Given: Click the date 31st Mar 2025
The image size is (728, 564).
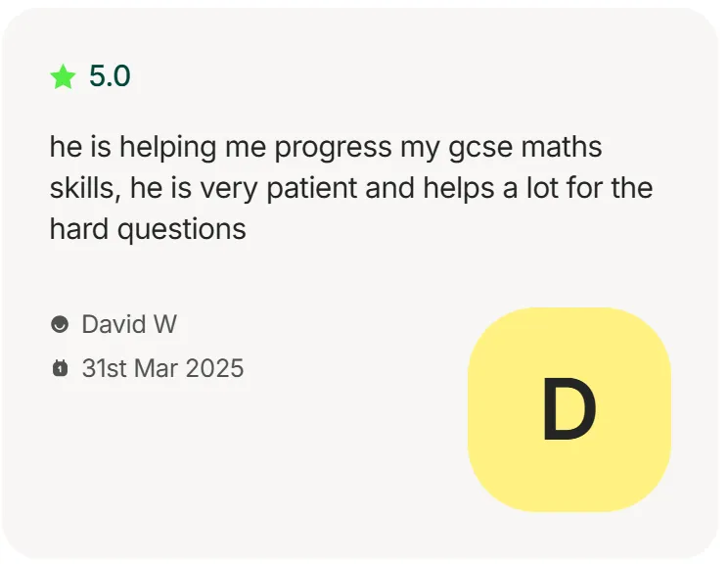Looking at the screenshot, I should (x=162, y=368).
